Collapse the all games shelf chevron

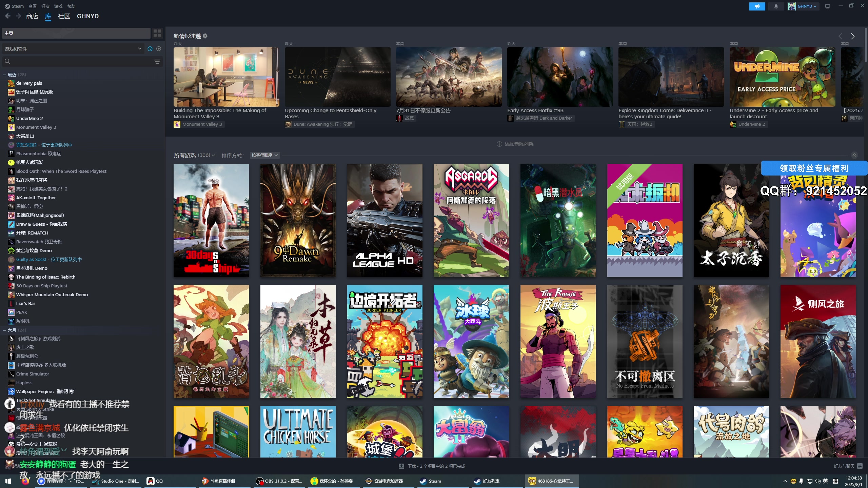coord(854,155)
